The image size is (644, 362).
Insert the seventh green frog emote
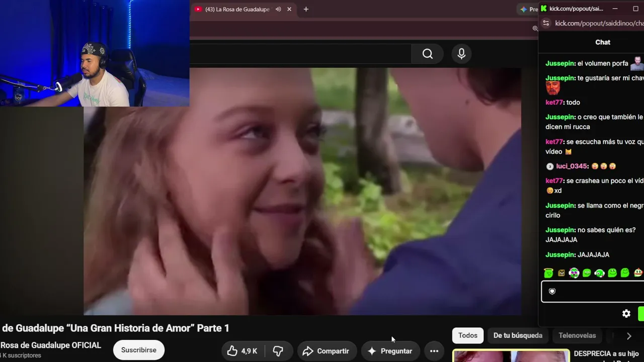tap(625, 273)
